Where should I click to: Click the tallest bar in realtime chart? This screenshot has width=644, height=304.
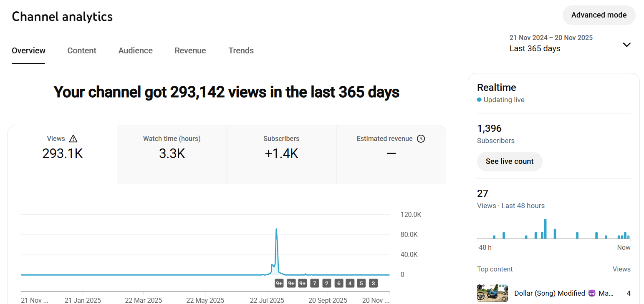click(545, 229)
